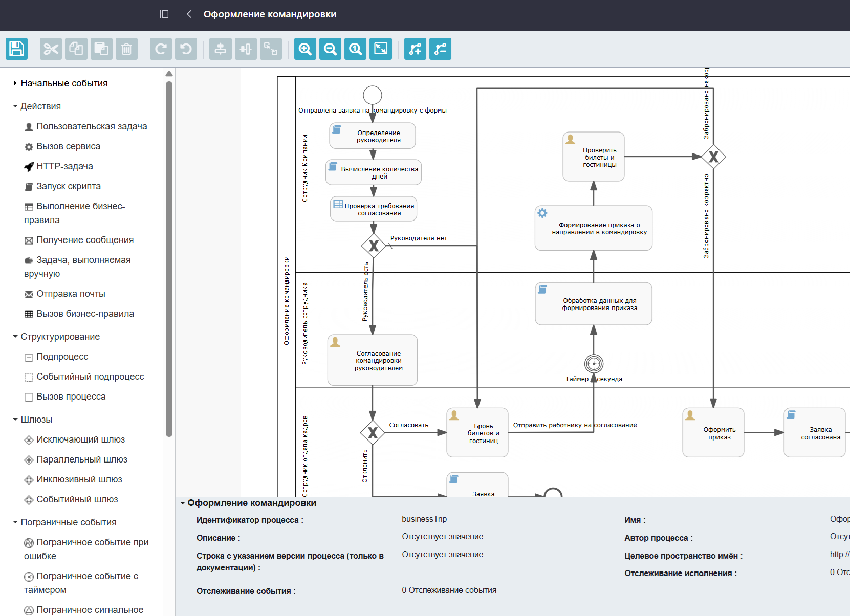The height and width of the screenshot is (616, 850).
Task: Click the Undo arrow icon
Action: tap(186, 49)
